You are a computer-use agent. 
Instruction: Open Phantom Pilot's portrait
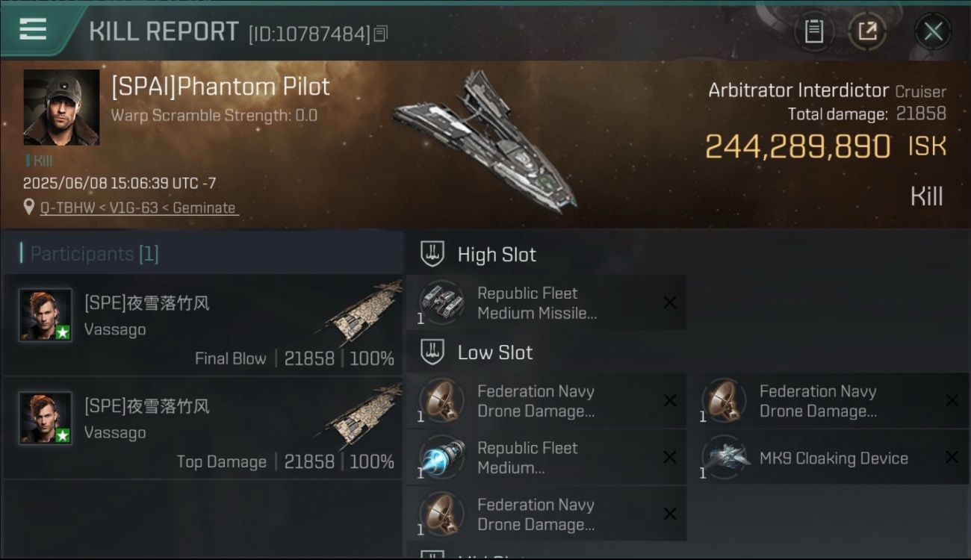coord(61,108)
